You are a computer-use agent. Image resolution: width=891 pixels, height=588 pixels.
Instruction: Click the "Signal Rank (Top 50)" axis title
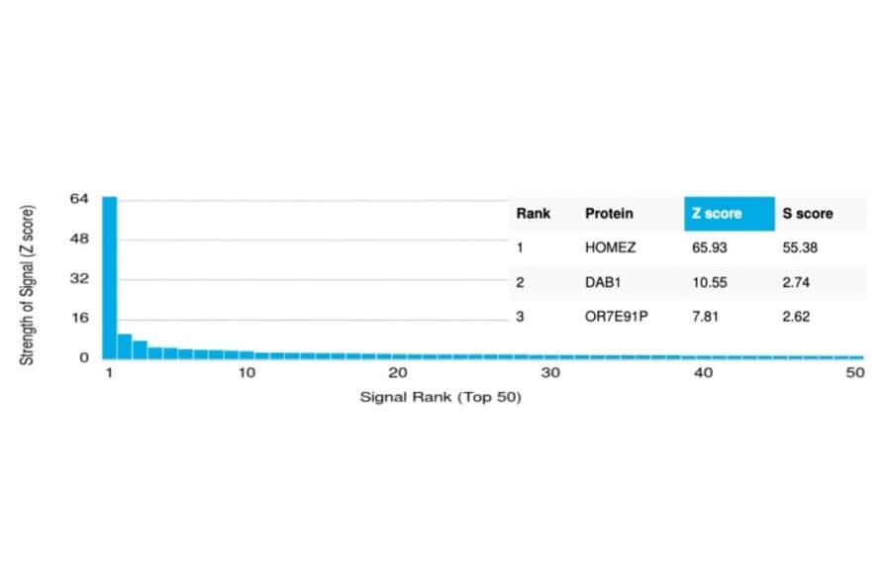pos(440,398)
